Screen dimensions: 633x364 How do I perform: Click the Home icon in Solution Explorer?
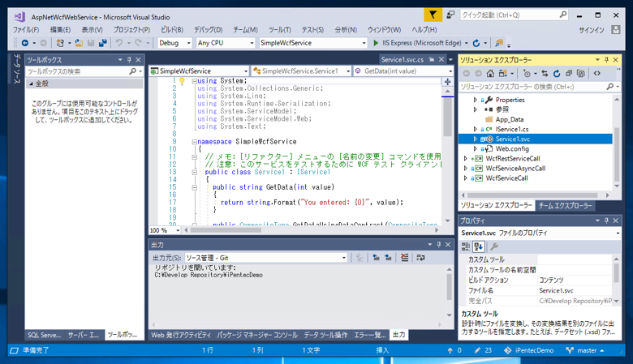pyautogui.click(x=490, y=73)
